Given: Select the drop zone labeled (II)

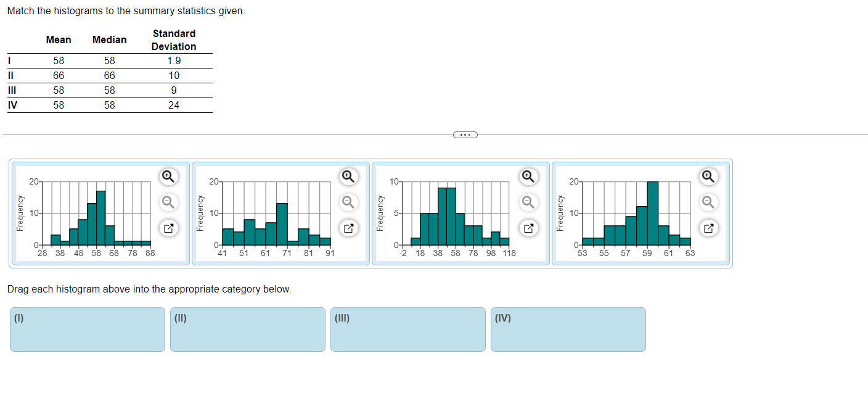Looking at the screenshot, I should pyautogui.click(x=247, y=329).
